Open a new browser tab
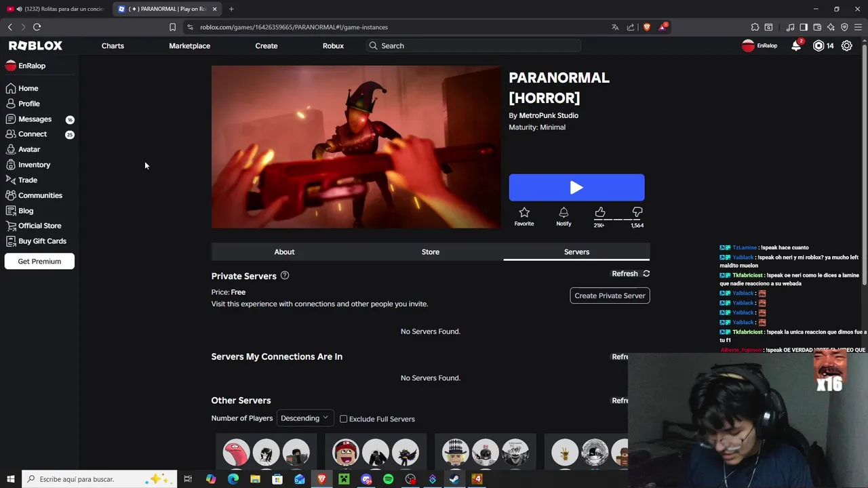 [231, 9]
